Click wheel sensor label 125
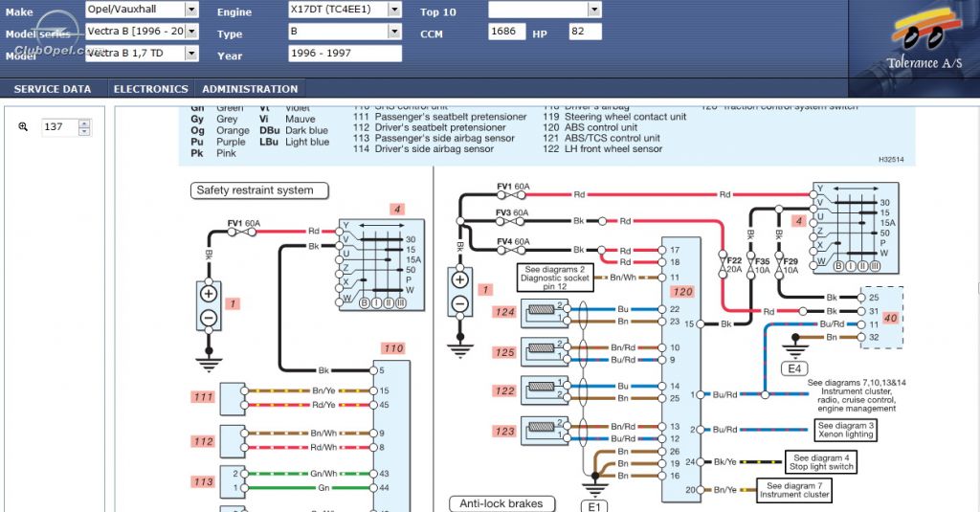 pos(504,352)
